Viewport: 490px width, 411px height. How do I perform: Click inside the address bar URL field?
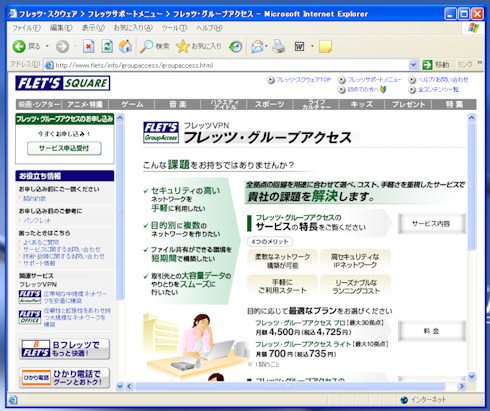(x=227, y=65)
